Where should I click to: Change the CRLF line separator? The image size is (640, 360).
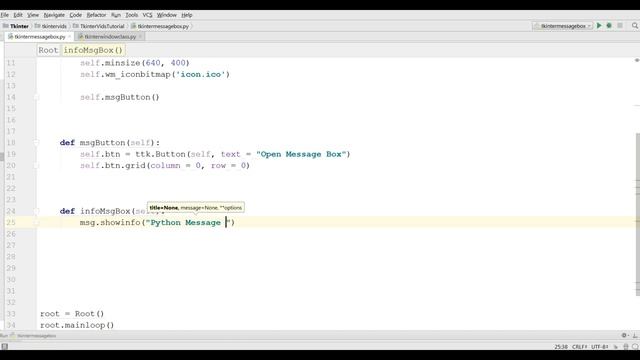click(x=579, y=347)
